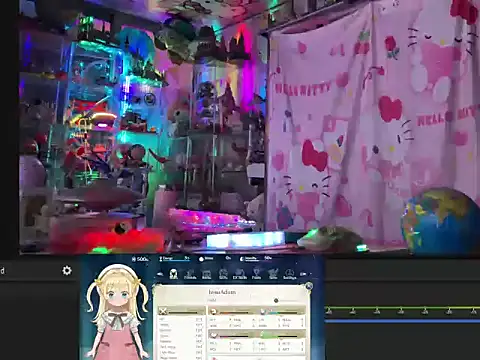This screenshot has width=480, height=360.
Task: Click the character name heading on parchment
Action: coord(222,292)
